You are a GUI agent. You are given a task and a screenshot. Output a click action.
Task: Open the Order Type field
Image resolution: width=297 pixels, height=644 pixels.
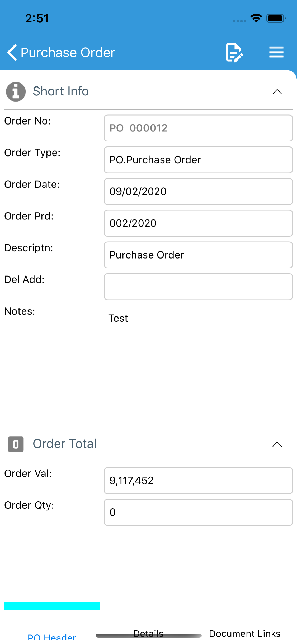[198, 160]
